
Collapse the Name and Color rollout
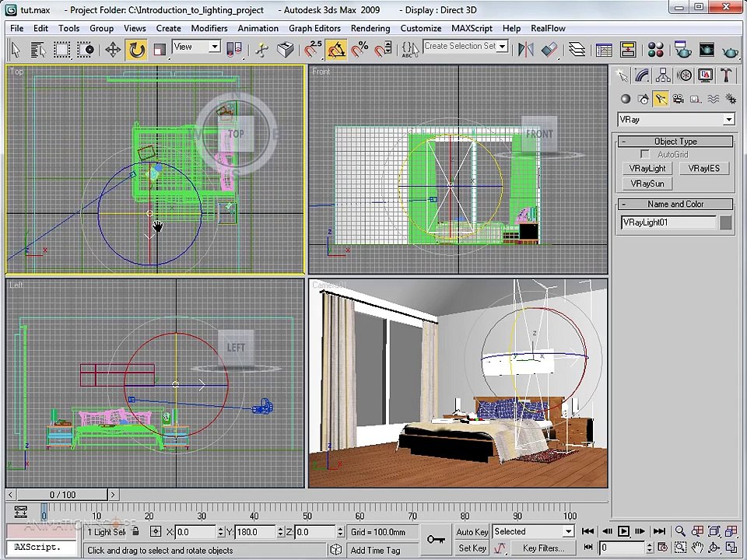(x=675, y=205)
